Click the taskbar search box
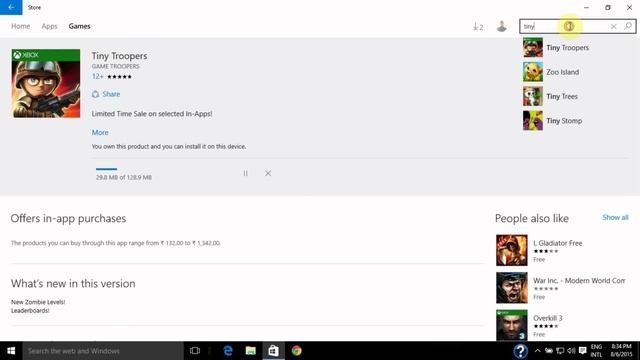Screen dimensions: 640x360 [x=103, y=351]
